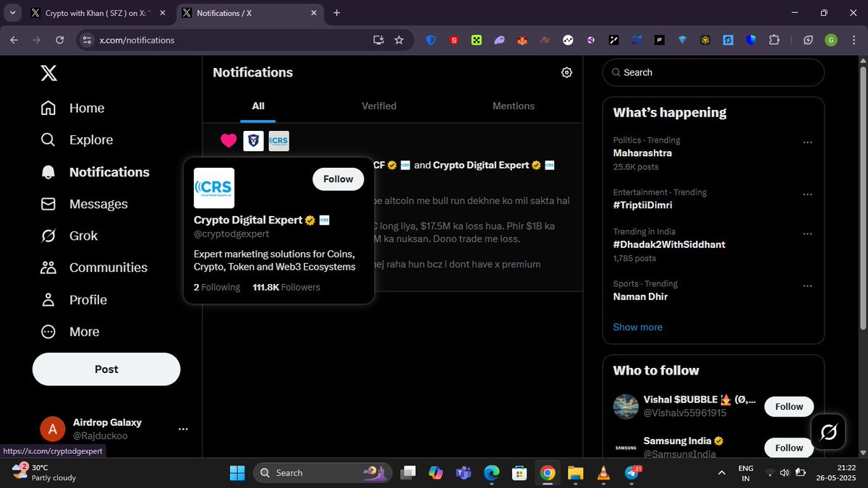Follow Vishal $BUBBLE account
The width and height of the screenshot is (868, 488).
pos(789,406)
